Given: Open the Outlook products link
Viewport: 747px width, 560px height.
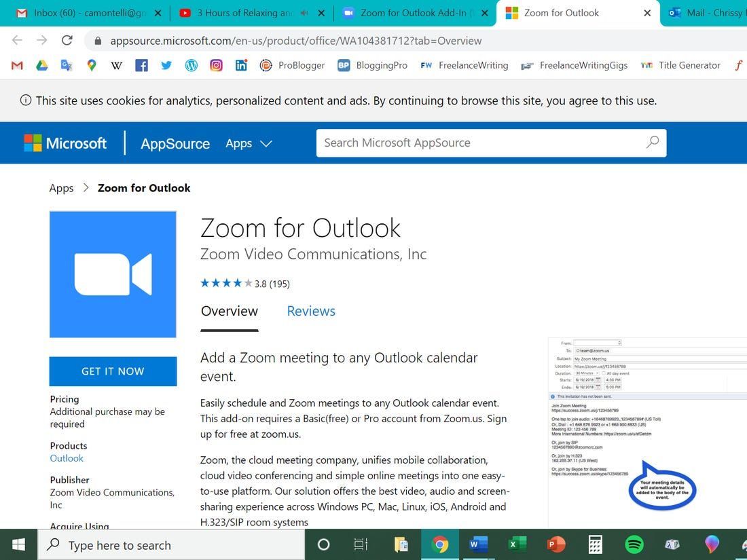Looking at the screenshot, I should coord(67,458).
